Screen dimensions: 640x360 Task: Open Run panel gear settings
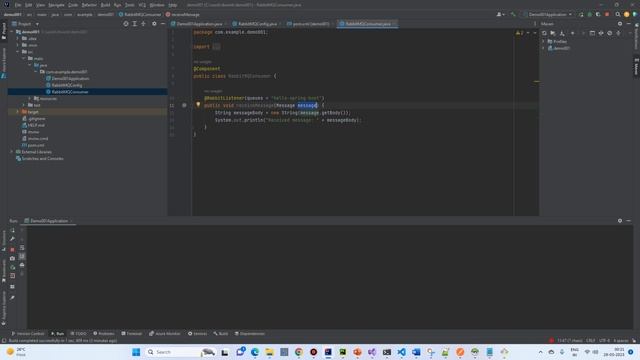tap(620, 220)
